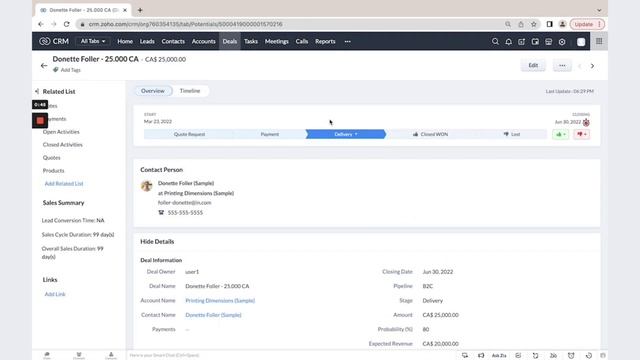Click Add Related List link
The width and height of the screenshot is (640, 360).
tap(64, 184)
